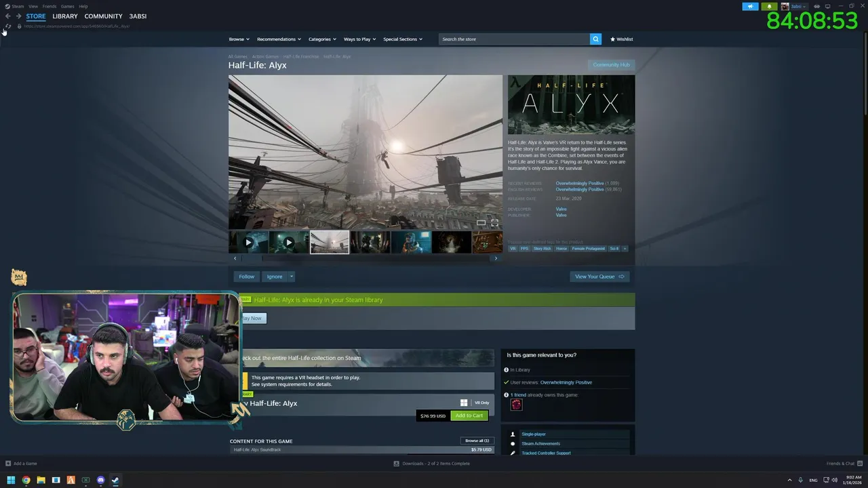The width and height of the screenshot is (868, 488).
Task: Open the VR goggles mode icon
Action: [818, 6]
